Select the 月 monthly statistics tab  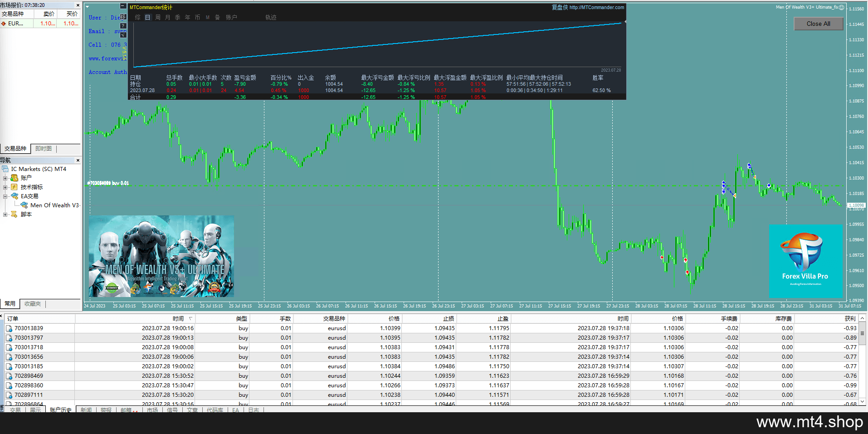[168, 17]
